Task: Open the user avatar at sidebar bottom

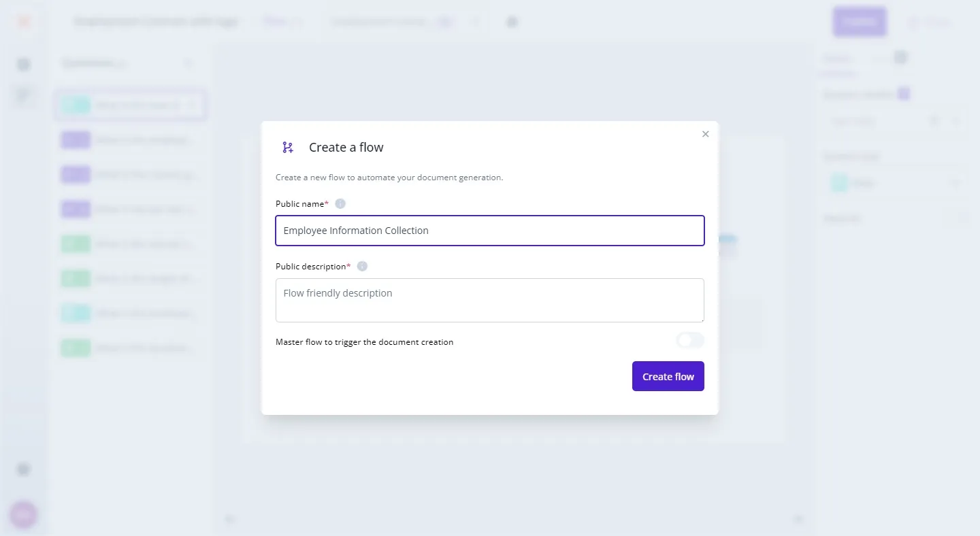Action: tap(24, 515)
